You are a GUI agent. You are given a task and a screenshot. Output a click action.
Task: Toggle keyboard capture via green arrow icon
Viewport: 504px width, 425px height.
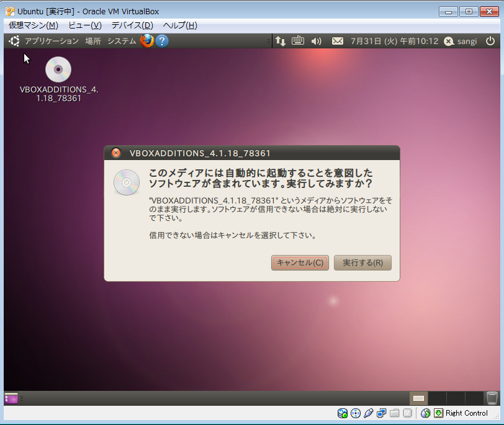point(438,413)
